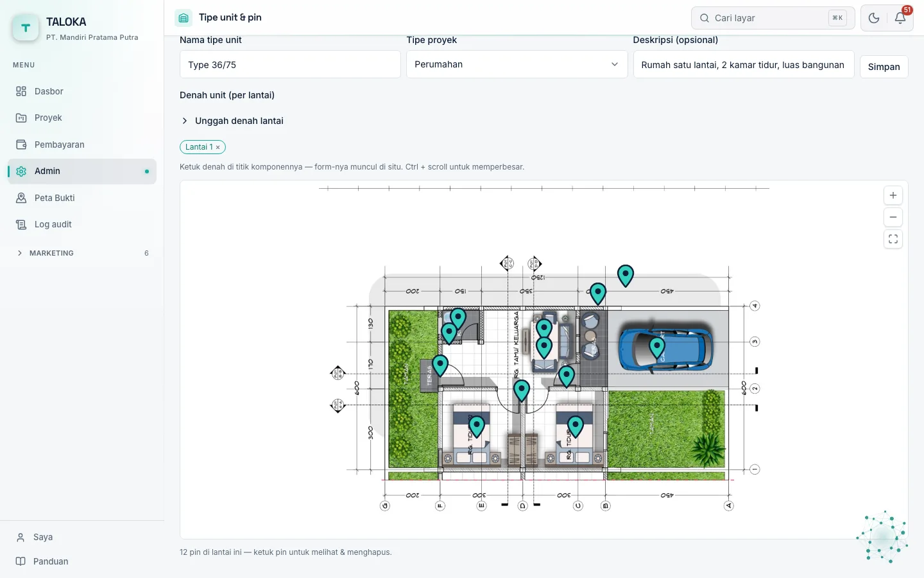Click the Admin gear icon

click(21, 171)
